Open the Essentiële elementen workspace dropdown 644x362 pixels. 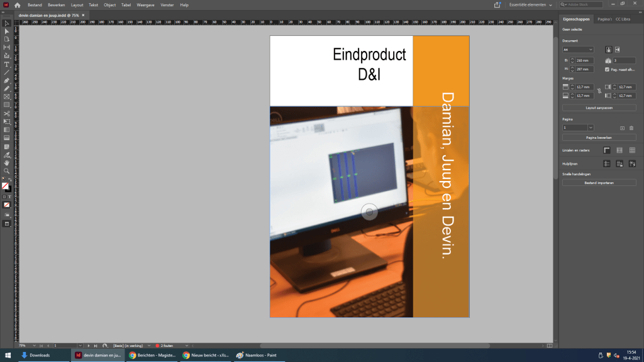[530, 4]
